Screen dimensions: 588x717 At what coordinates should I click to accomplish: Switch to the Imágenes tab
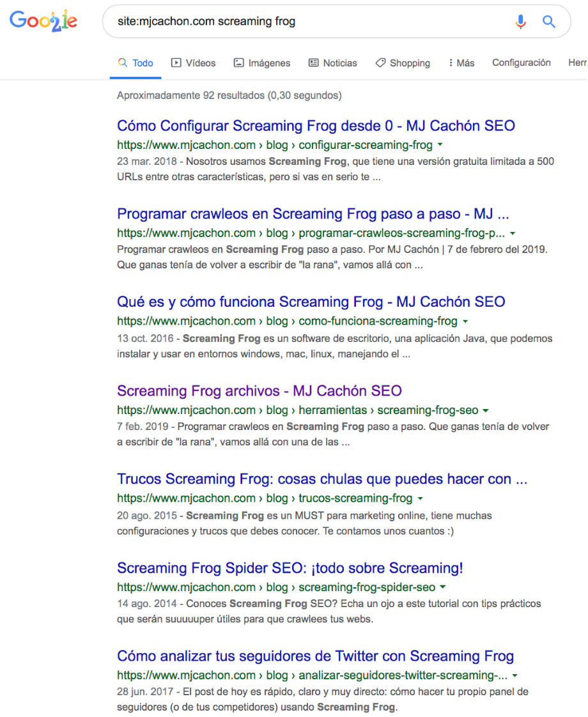point(262,63)
